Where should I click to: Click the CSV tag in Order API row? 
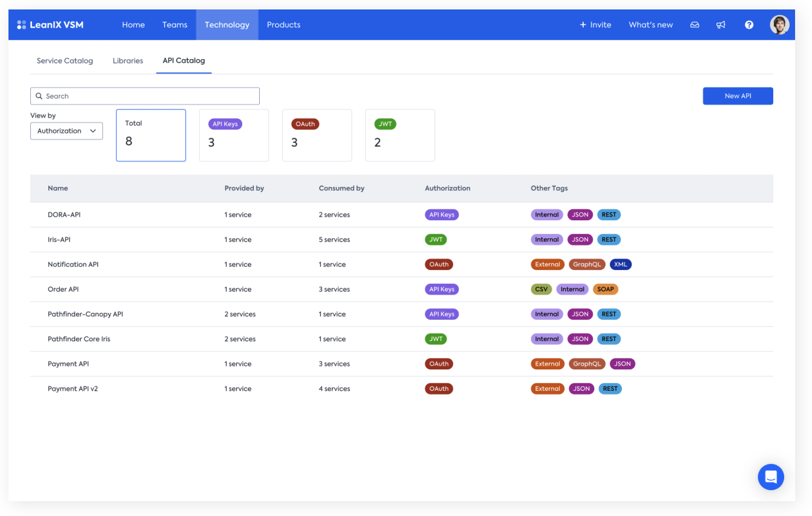point(541,289)
